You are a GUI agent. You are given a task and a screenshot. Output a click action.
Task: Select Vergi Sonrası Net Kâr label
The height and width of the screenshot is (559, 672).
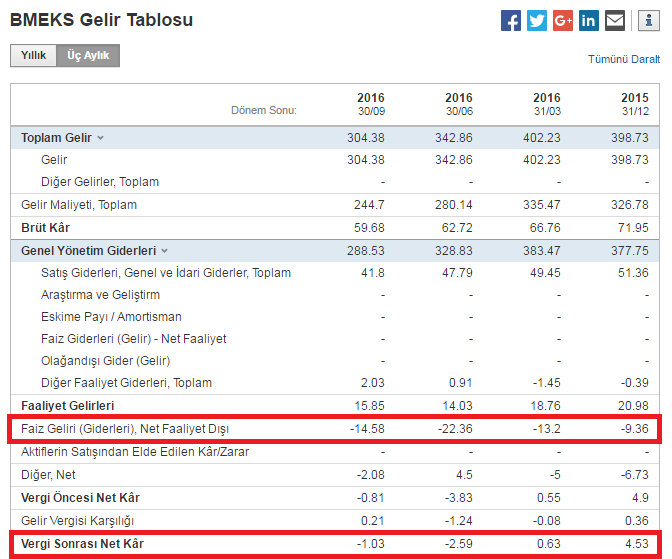(x=82, y=544)
